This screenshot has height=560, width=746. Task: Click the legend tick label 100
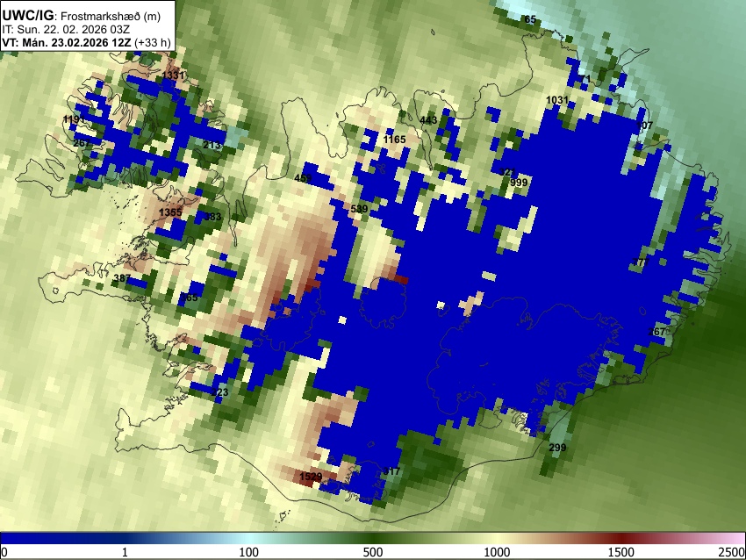(248, 552)
